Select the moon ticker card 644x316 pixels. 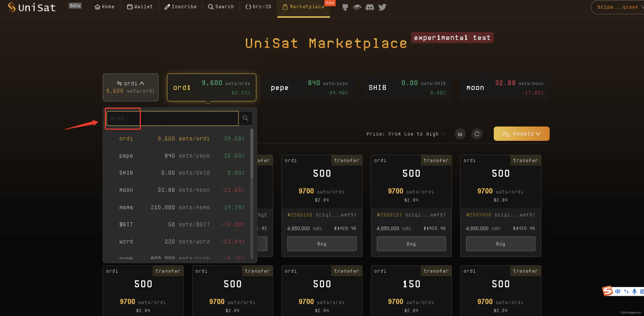pyautogui.click(x=505, y=88)
